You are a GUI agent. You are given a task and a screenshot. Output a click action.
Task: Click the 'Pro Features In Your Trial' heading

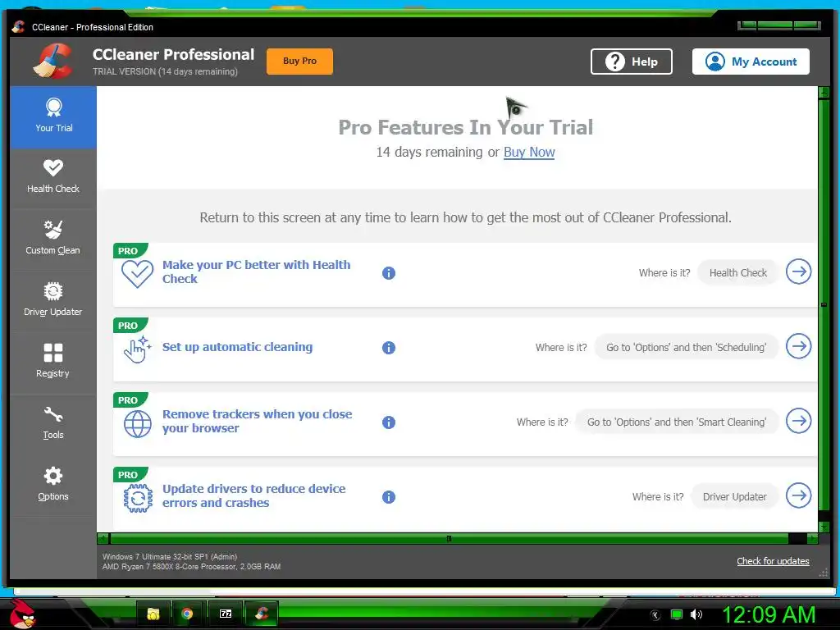466,127
